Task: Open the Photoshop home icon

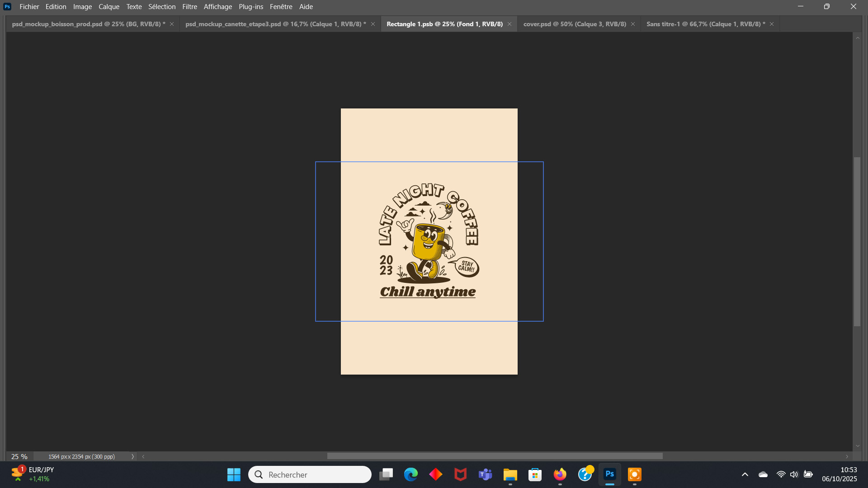Action: click(x=7, y=6)
